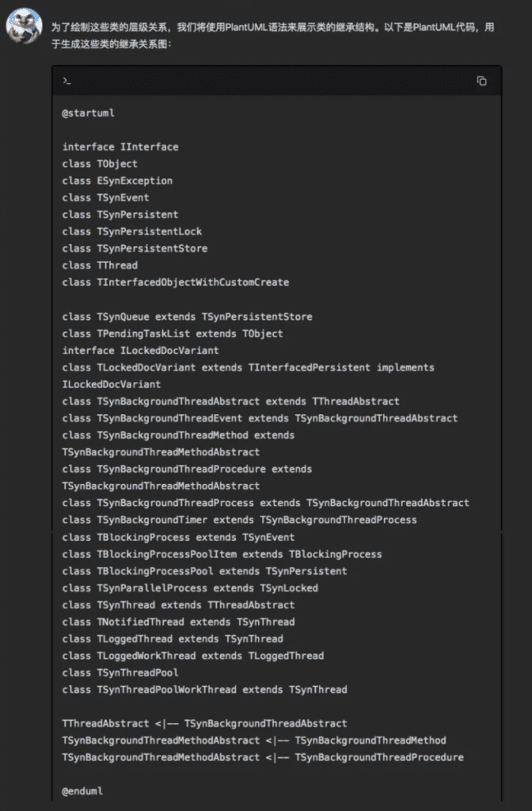
Task: Click the 'class ESynException' line
Action: (x=117, y=181)
